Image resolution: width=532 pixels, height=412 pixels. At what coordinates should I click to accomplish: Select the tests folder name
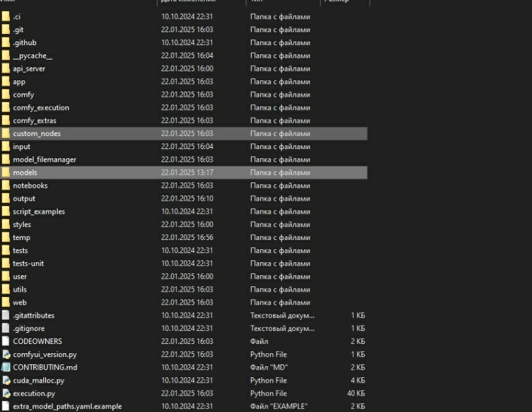pos(20,250)
